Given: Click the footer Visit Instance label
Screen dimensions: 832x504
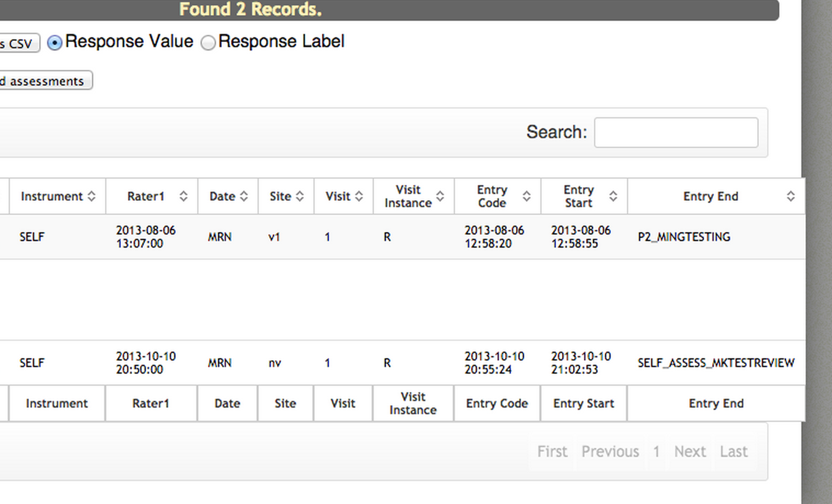Looking at the screenshot, I should coord(413,403).
